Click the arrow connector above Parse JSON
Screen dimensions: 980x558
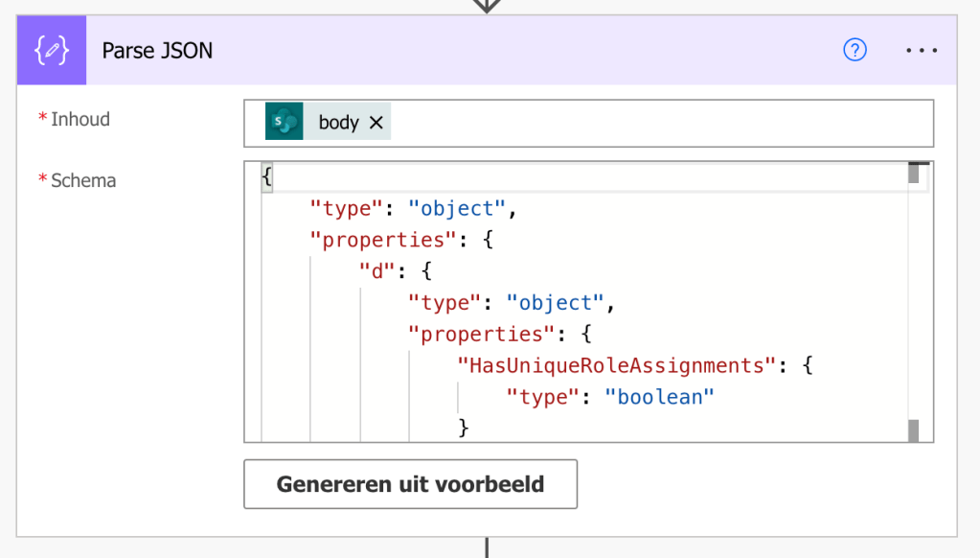pyautogui.click(x=487, y=5)
